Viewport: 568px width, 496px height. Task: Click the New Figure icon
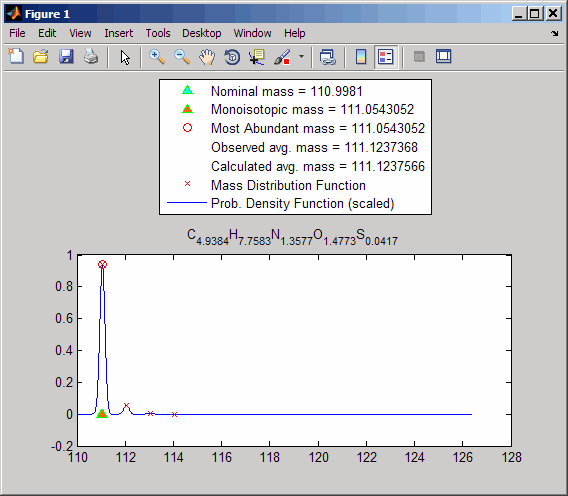[16, 57]
